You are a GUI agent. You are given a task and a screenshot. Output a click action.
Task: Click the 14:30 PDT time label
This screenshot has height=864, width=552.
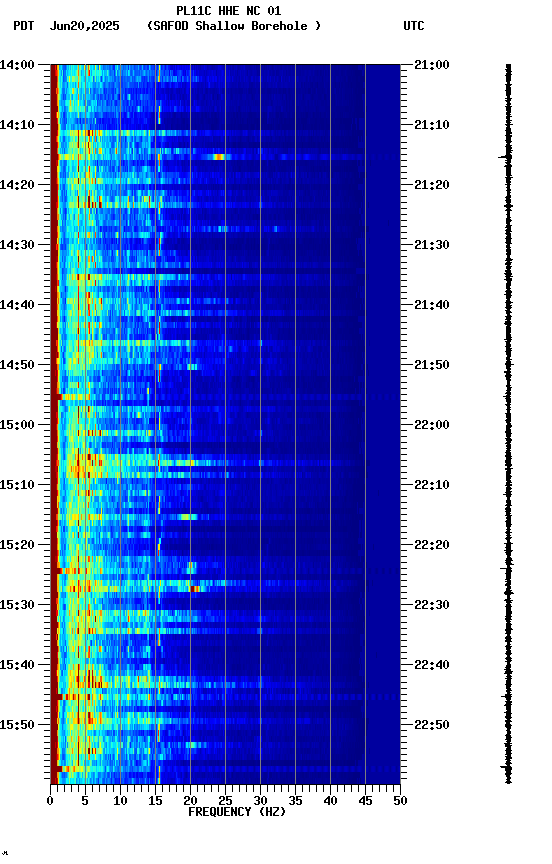click(x=17, y=245)
